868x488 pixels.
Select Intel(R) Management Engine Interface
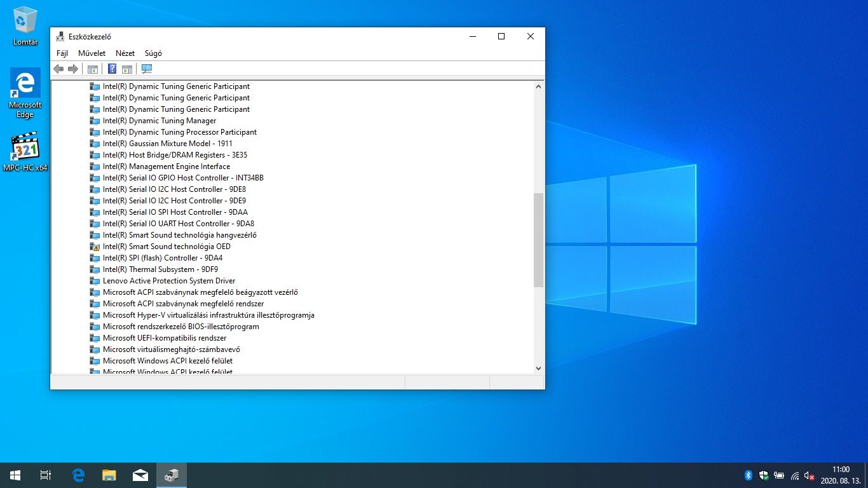(160, 166)
